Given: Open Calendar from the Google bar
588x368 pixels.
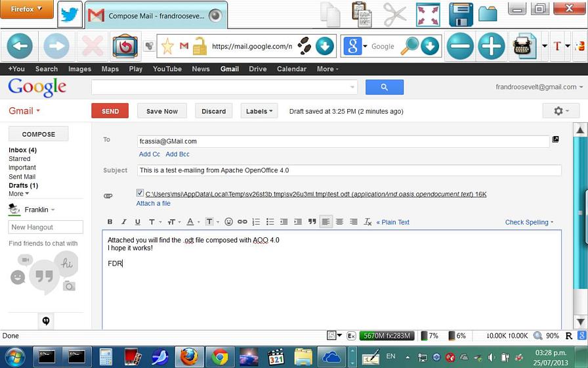Looking at the screenshot, I should tap(291, 69).
